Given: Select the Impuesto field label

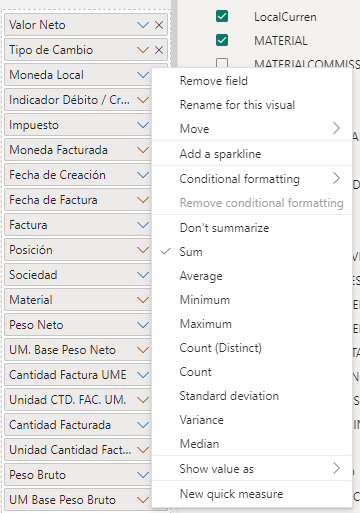Looking at the screenshot, I should coord(34,125).
